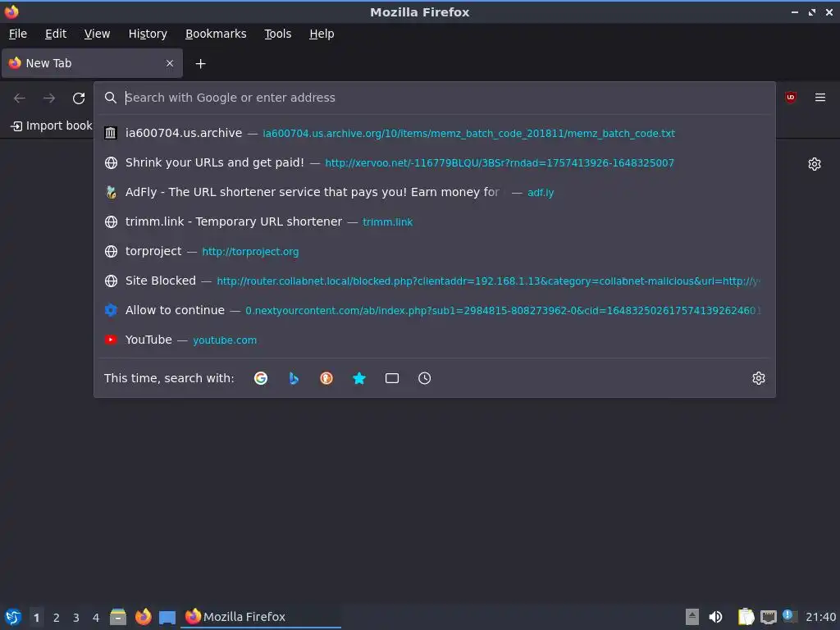Click the Back navigation arrow
Image resolution: width=840 pixels, height=630 pixels.
[x=20, y=98]
